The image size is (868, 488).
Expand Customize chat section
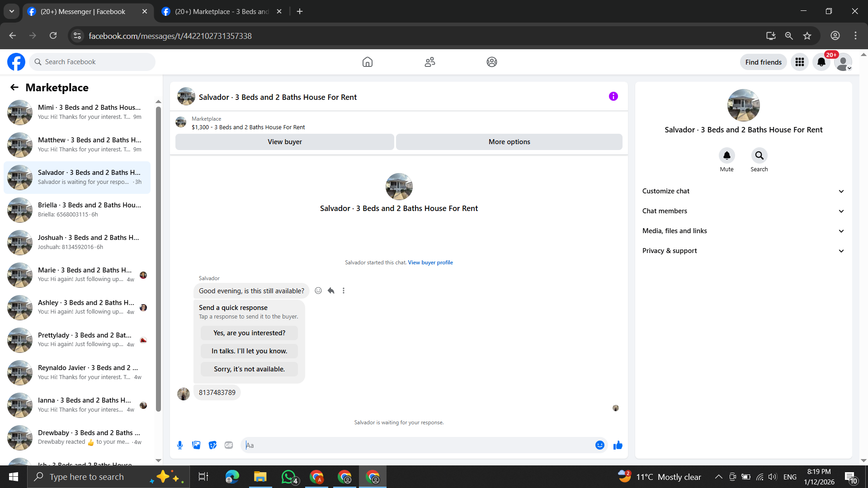point(743,191)
